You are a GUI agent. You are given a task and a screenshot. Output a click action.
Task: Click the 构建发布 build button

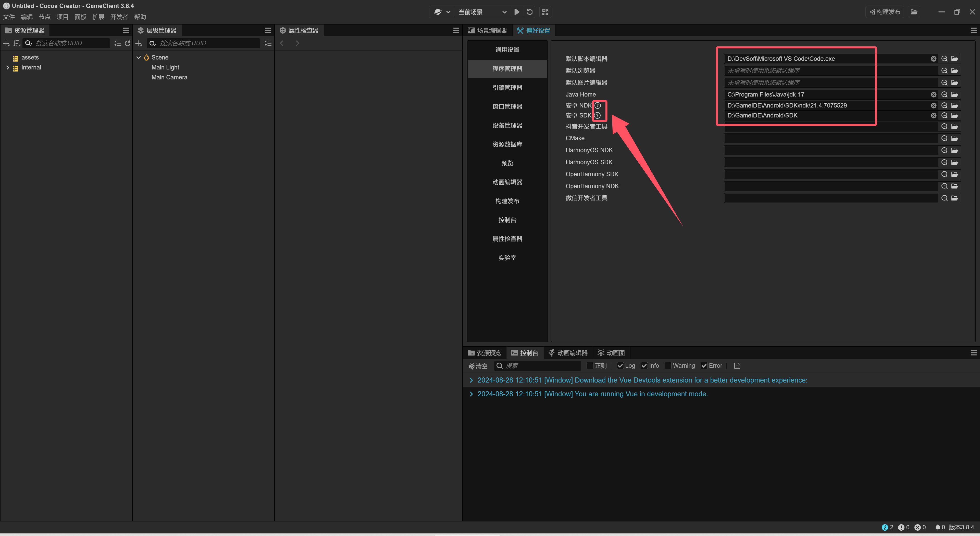pos(885,12)
